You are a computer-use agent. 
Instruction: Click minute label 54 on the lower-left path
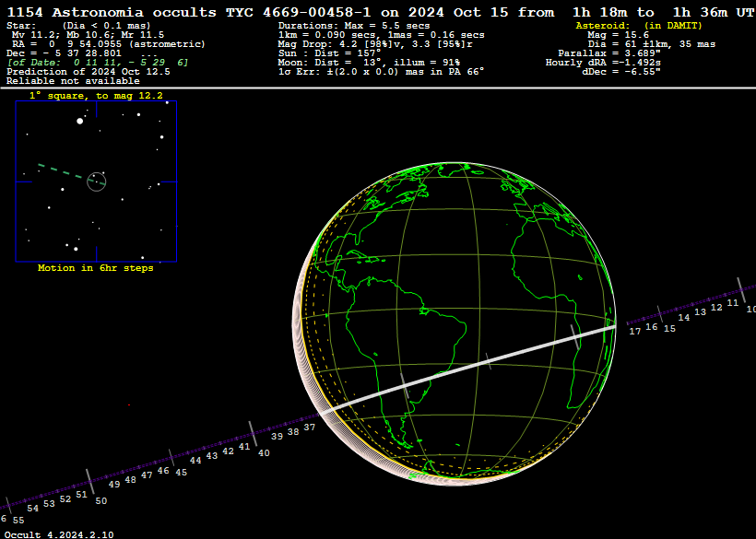click(33, 509)
